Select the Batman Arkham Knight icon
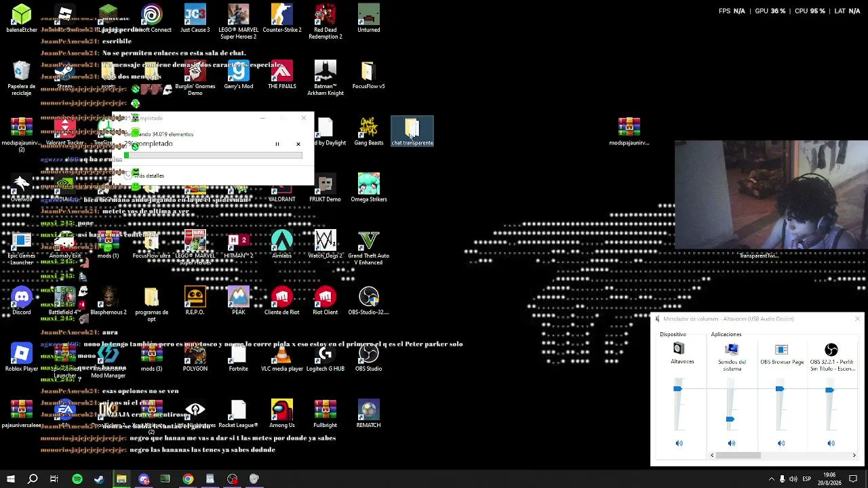Screen dimensions: 868x488 coord(325,78)
